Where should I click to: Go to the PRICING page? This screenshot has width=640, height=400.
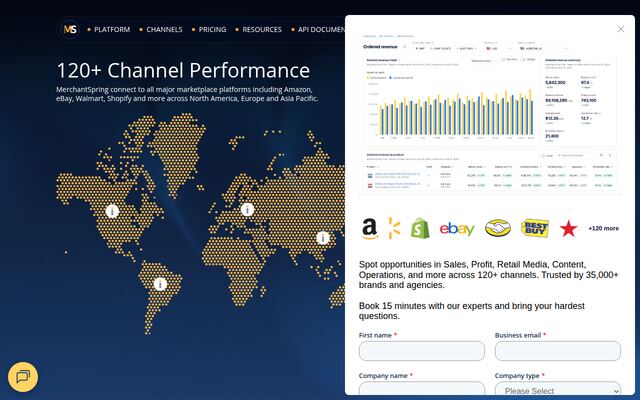[212, 29]
